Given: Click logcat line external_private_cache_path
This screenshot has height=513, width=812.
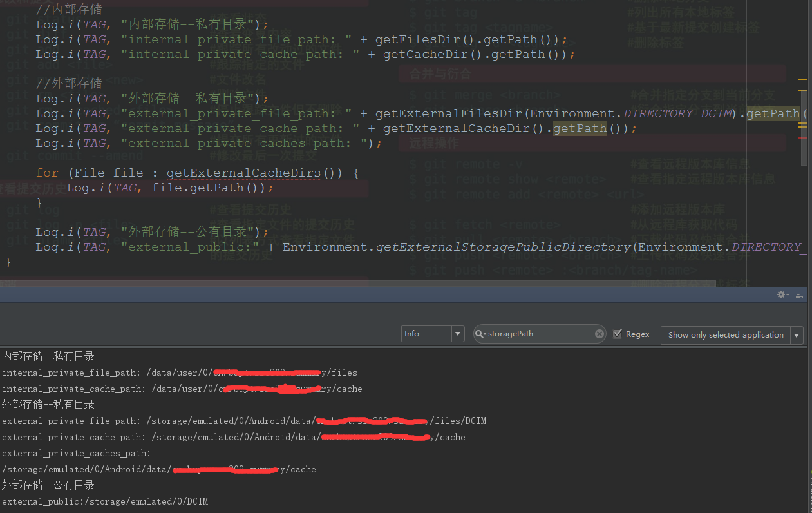Looking at the screenshot, I should click(234, 437).
